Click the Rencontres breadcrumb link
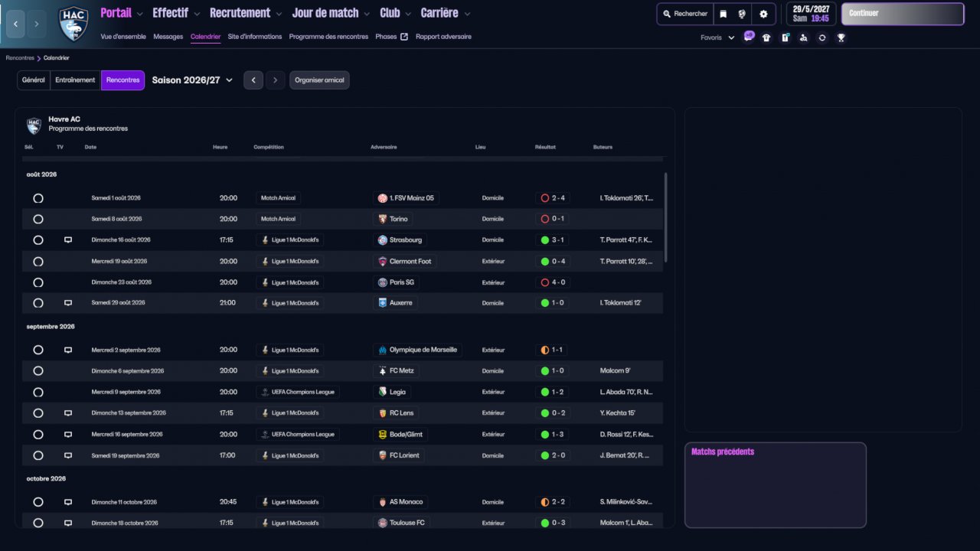 [x=20, y=58]
